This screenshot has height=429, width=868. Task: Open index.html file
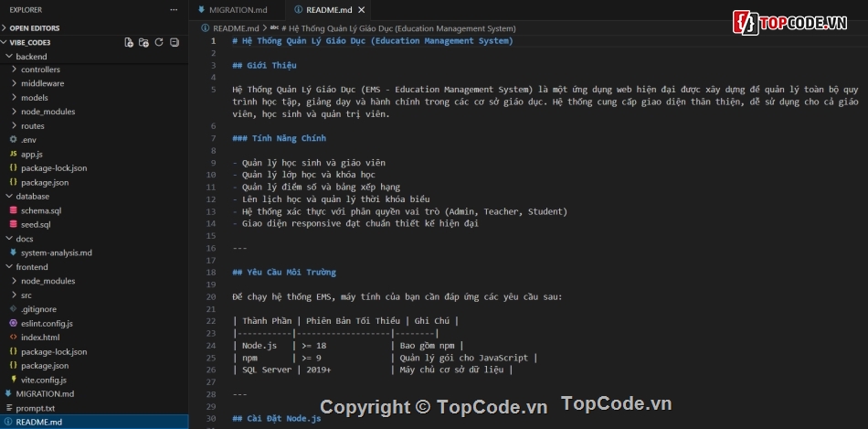click(x=40, y=338)
